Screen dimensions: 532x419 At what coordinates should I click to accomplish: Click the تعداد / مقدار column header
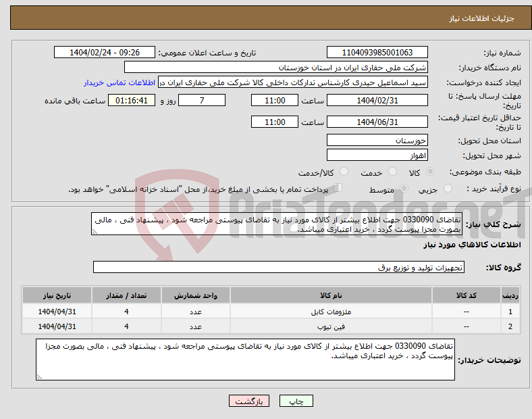pyautogui.click(x=126, y=295)
